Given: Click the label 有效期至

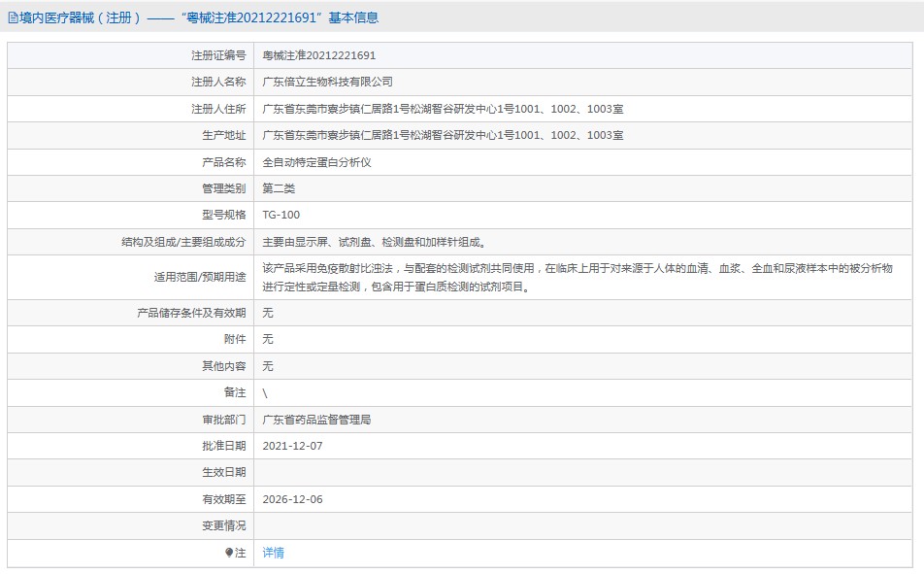Looking at the screenshot, I should coord(224,499).
